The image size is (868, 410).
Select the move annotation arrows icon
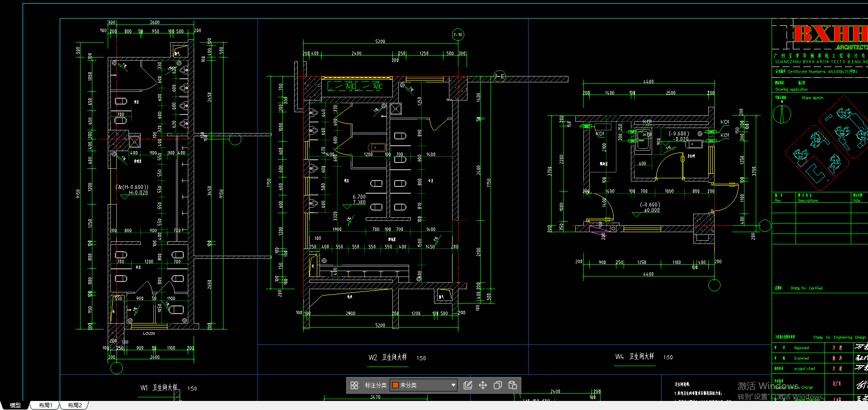(x=483, y=385)
